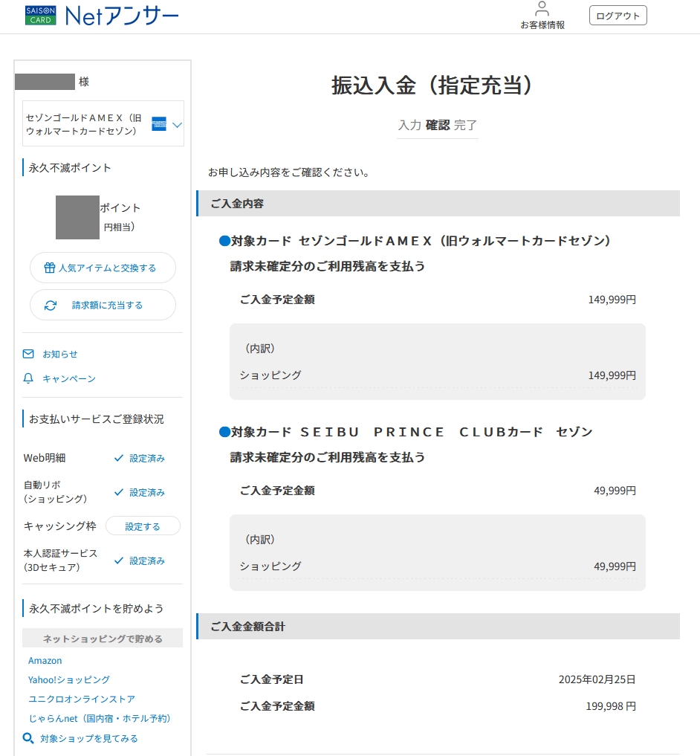The height and width of the screenshot is (756, 700).
Task: Click the 確認 step label
Action: [x=438, y=126]
